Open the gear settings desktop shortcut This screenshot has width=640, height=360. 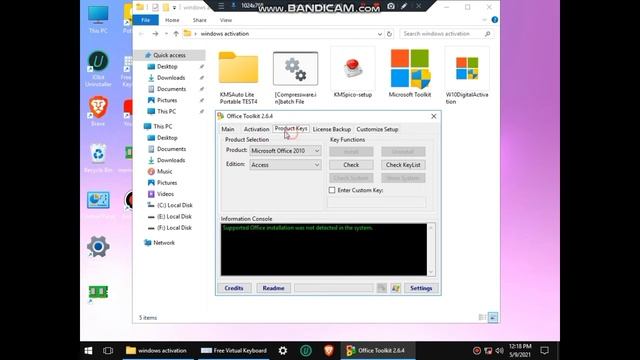pyautogui.click(x=98, y=247)
